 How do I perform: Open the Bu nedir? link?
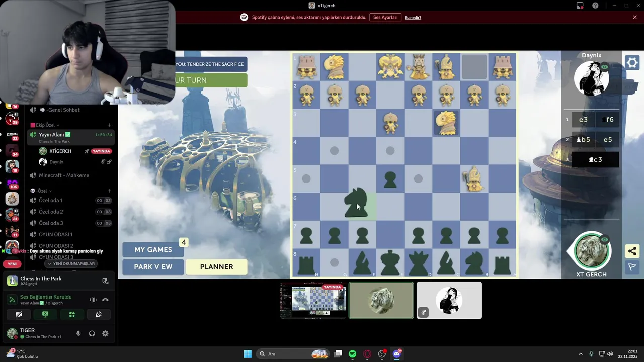tap(413, 18)
